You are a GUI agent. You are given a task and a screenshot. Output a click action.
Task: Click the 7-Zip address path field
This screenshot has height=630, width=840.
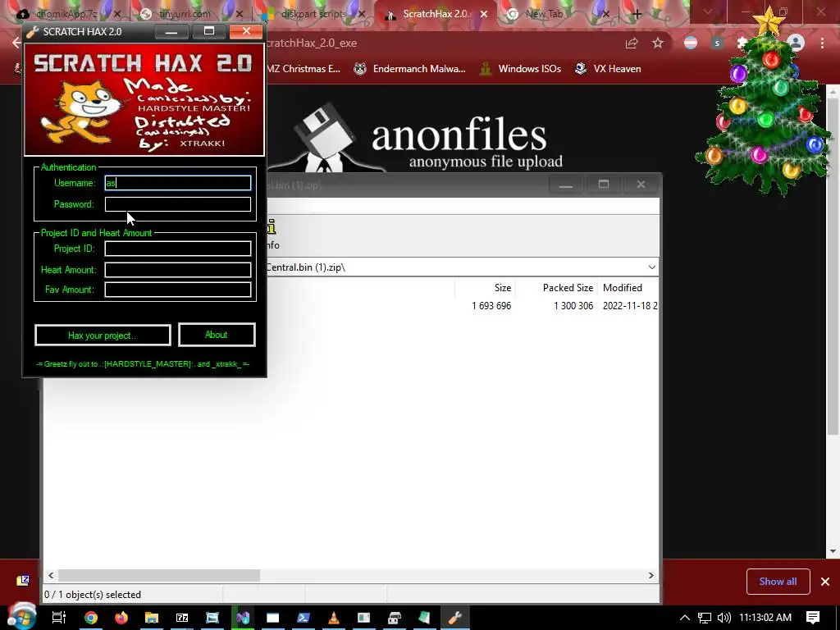click(x=455, y=267)
